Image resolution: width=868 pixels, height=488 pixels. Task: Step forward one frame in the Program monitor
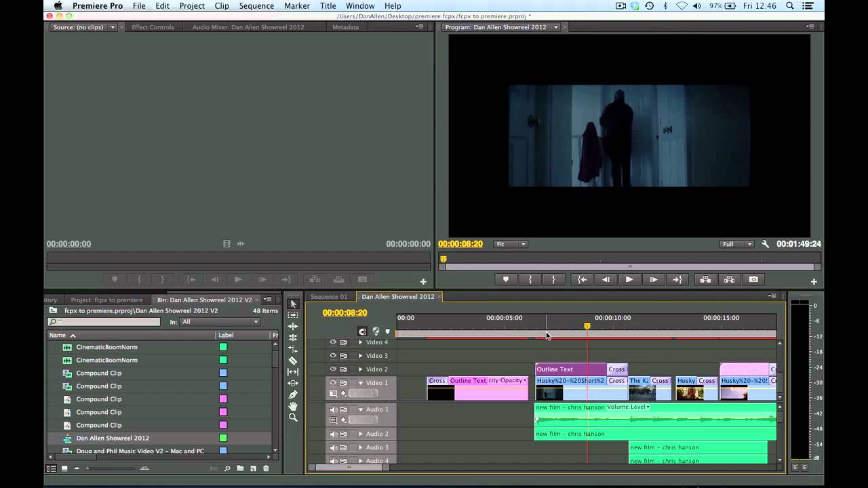tap(653, 279)
